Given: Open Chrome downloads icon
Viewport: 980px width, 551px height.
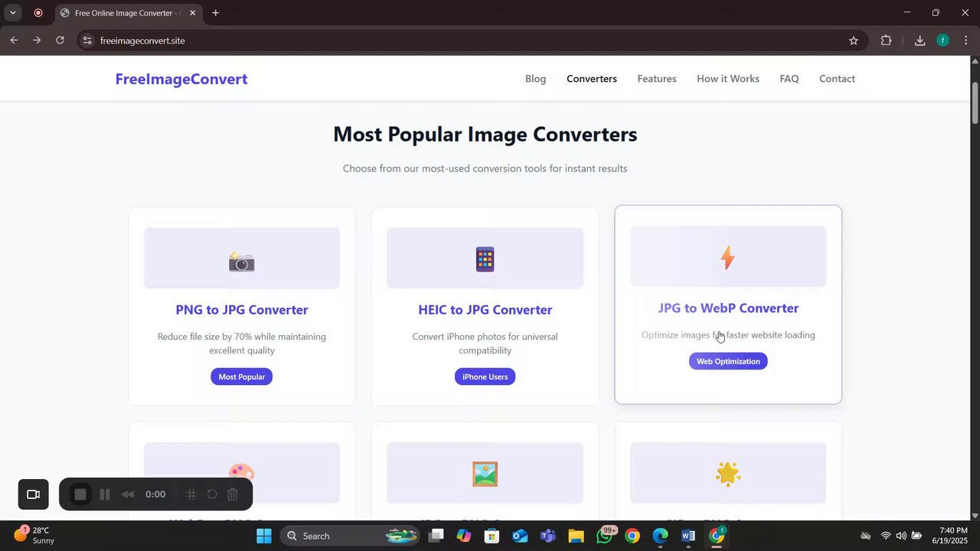Looking at the screenshot, I should [x=920, y=41].
